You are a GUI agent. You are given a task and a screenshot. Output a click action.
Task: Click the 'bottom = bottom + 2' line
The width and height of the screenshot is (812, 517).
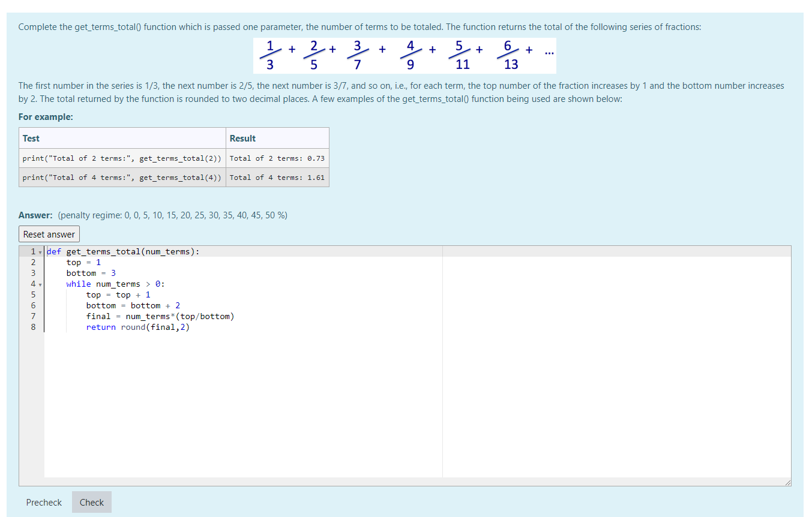coord(133,305)
